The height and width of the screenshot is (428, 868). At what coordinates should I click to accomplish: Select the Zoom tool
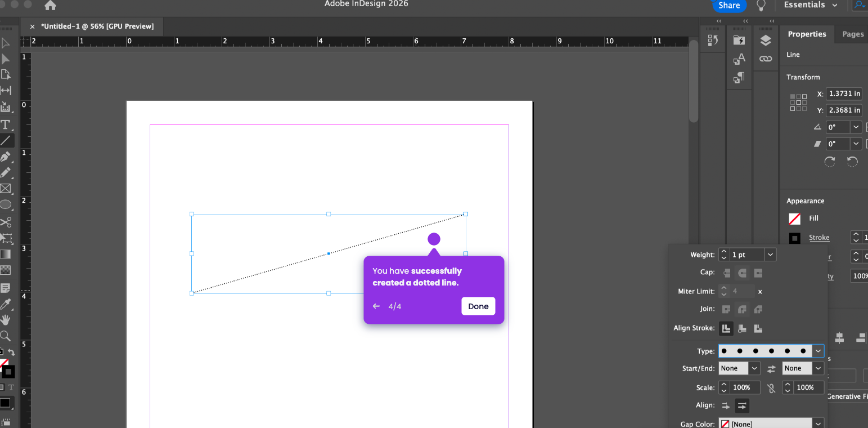click(6, 336)
